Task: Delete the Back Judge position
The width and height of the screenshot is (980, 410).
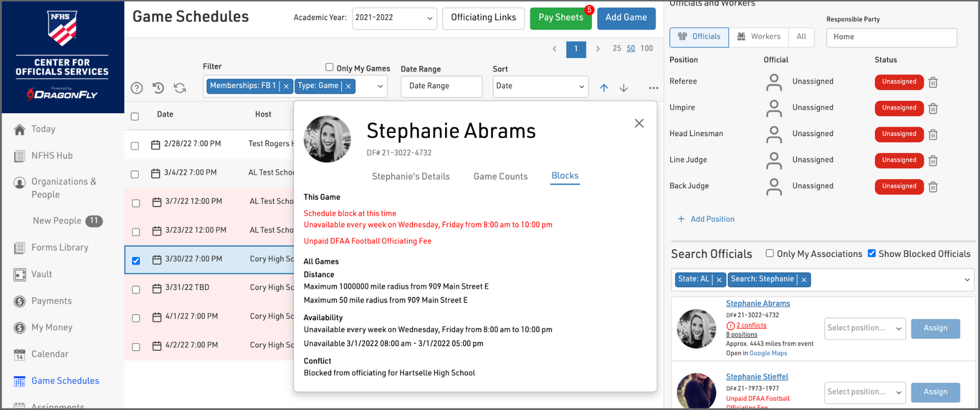Action: tap(933, 187)
